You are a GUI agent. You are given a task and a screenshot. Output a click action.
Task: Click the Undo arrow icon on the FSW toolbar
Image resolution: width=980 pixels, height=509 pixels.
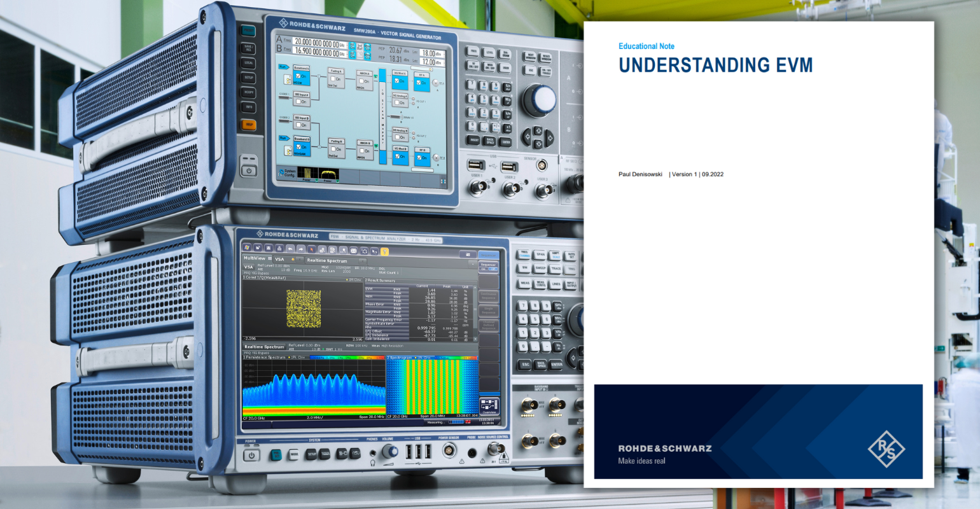[x=291, y=249]
